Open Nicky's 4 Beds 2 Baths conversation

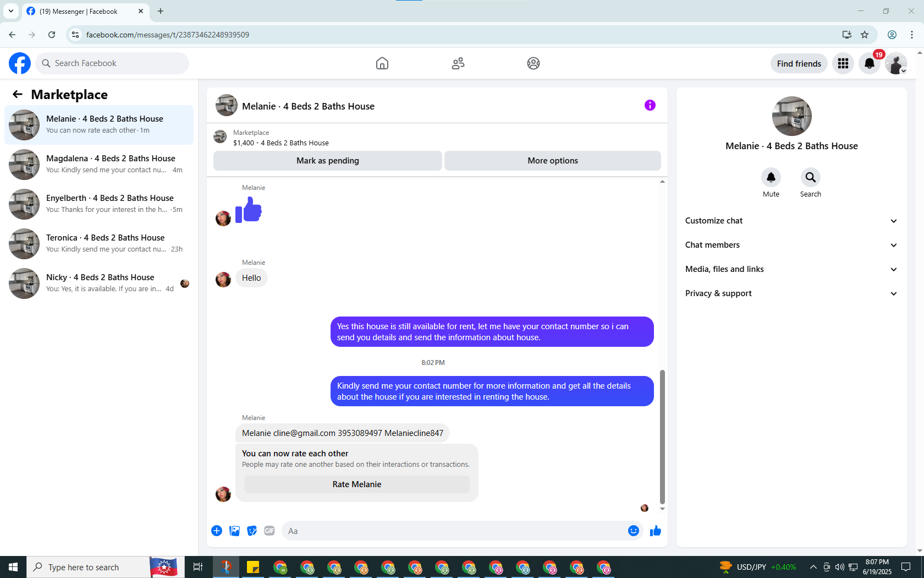(99, 283)
